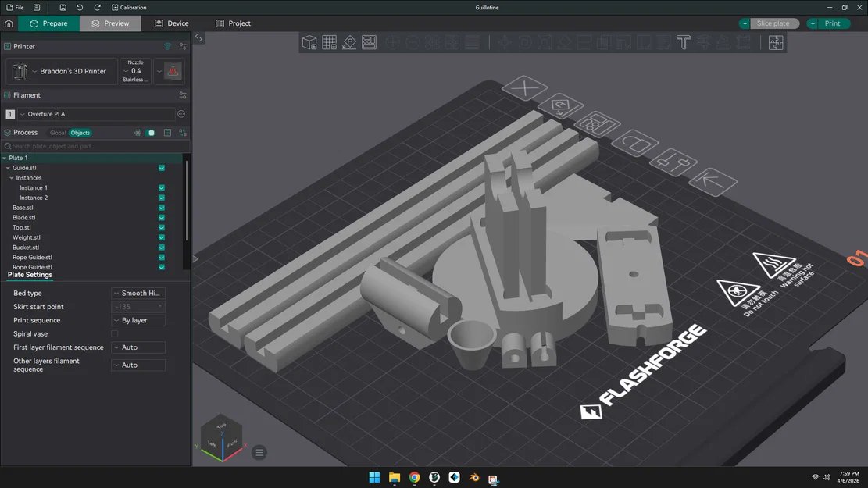Open the viewport layers menu button

pos(259,453)
